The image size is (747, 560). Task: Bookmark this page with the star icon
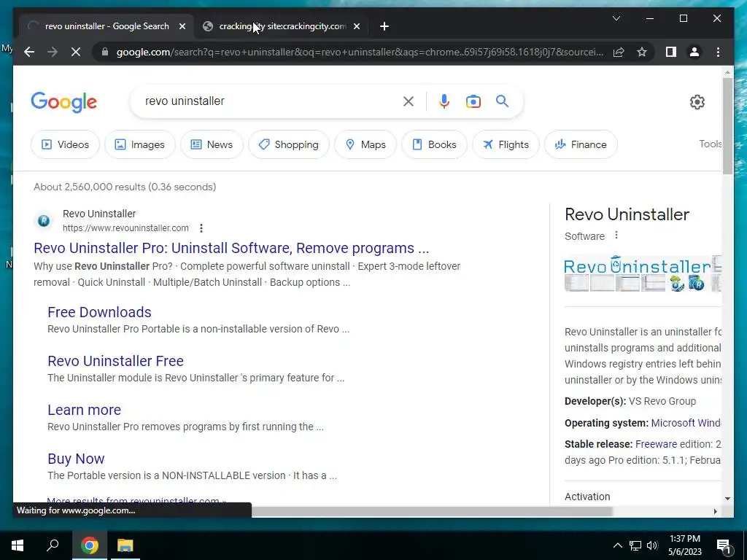642,52
